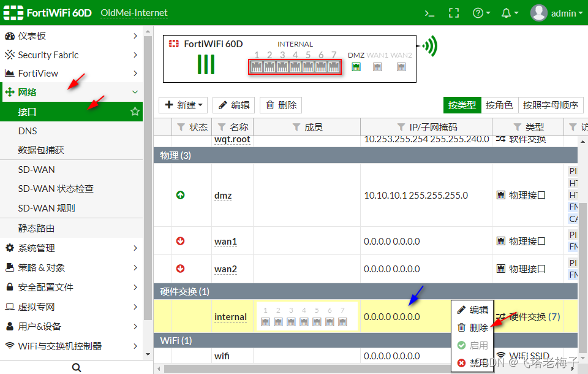Open the 新建 create-new dropdown
Viewport: 588px width, 374px height.
tap(184, 105)
